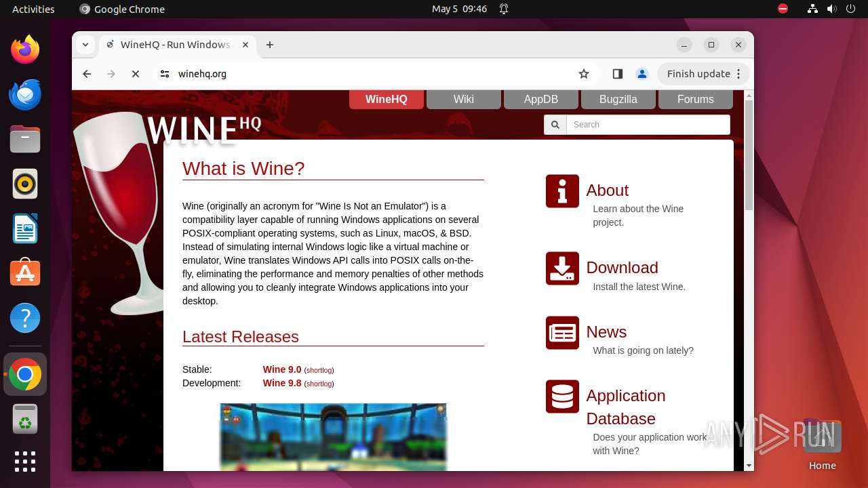Stop loading the page
Viewport: 868px width, 488px height.
click(136, 74)
